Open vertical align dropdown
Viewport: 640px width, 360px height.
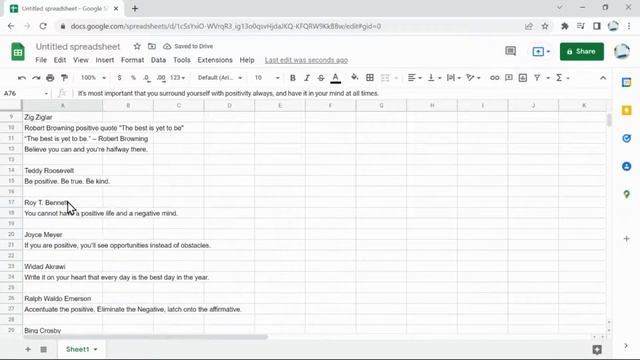pos(434,78)
